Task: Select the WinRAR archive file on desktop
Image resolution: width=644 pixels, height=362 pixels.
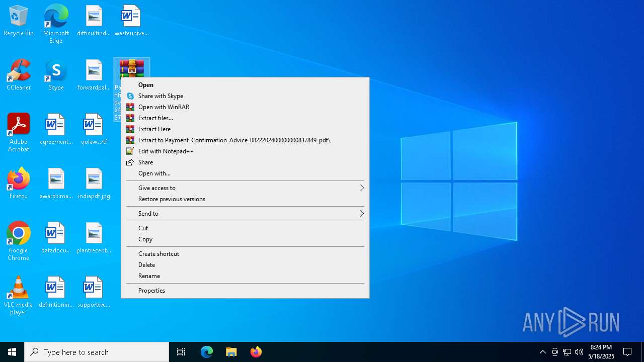Action: click(x=131, y=68)
